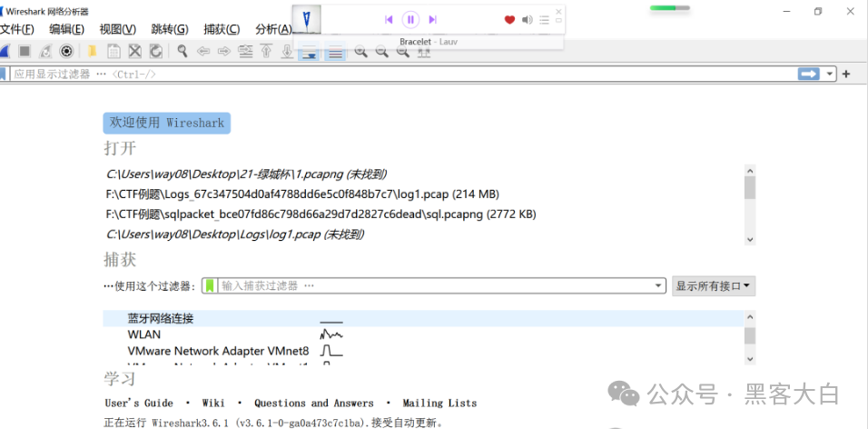Save this capture file
Image resolution: width=868 pixels, height=429 pixels.
[113, 52]
